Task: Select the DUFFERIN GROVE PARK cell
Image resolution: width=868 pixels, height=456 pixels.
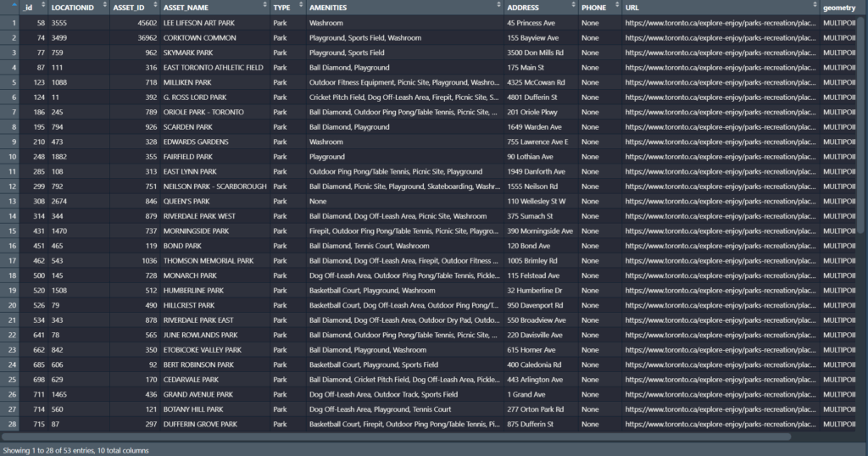Action: [200, 424]
